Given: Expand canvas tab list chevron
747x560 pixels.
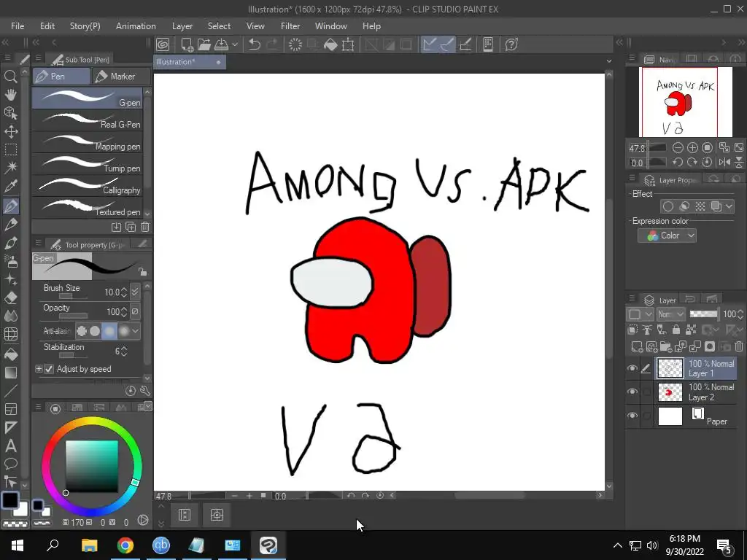Looking at the screenshot, I should coord(609,61).
